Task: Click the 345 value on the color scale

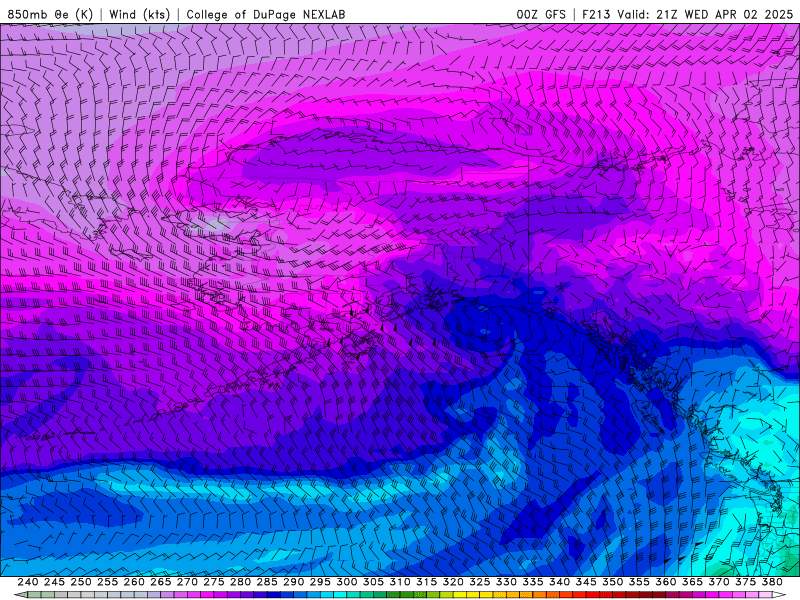Action: (x=586, y=582)
